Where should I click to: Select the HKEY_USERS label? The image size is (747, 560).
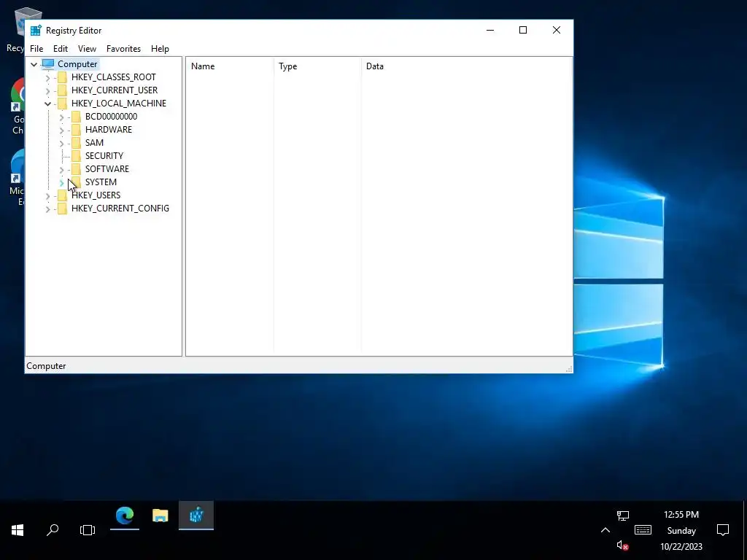point(96,195)
